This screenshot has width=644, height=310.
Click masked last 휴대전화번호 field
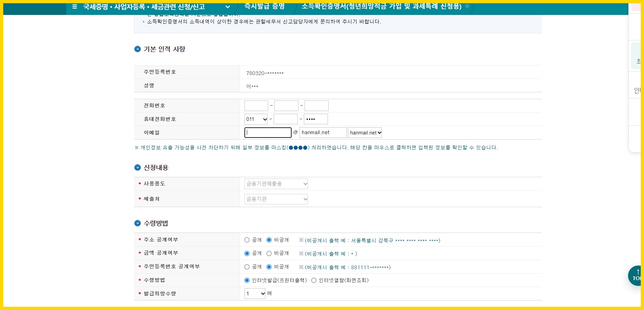[316, 119]
